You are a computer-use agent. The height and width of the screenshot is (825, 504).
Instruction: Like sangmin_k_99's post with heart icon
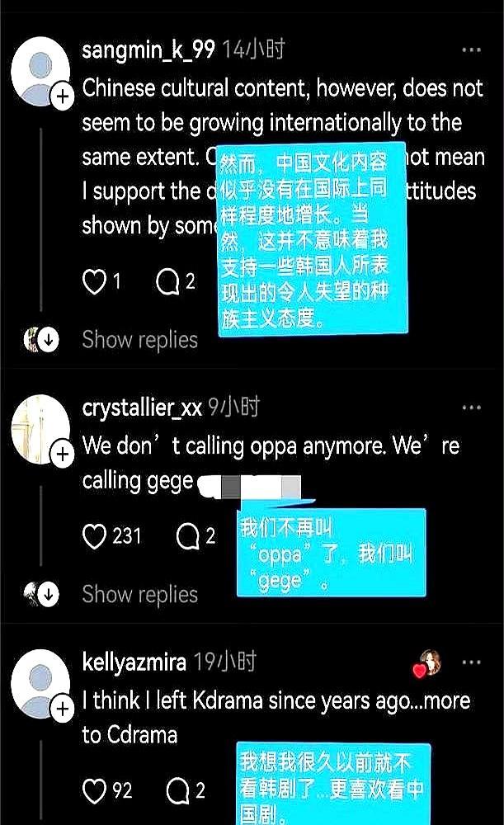(x=95, y=281)
